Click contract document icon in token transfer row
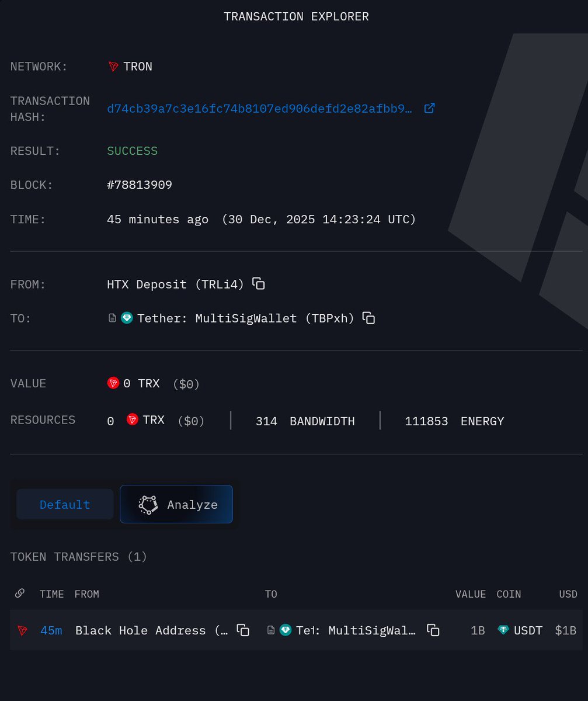The width and height of the screenshot is (588, 701). pos(271,630)
